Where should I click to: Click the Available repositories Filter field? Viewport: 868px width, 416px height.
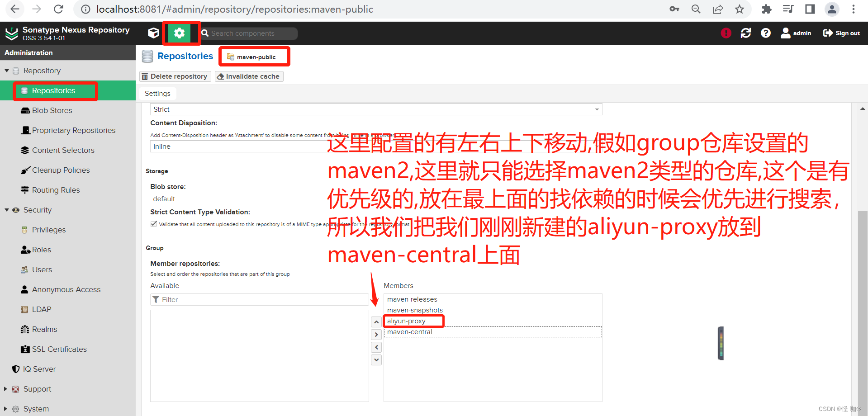[x=260, y=300]
